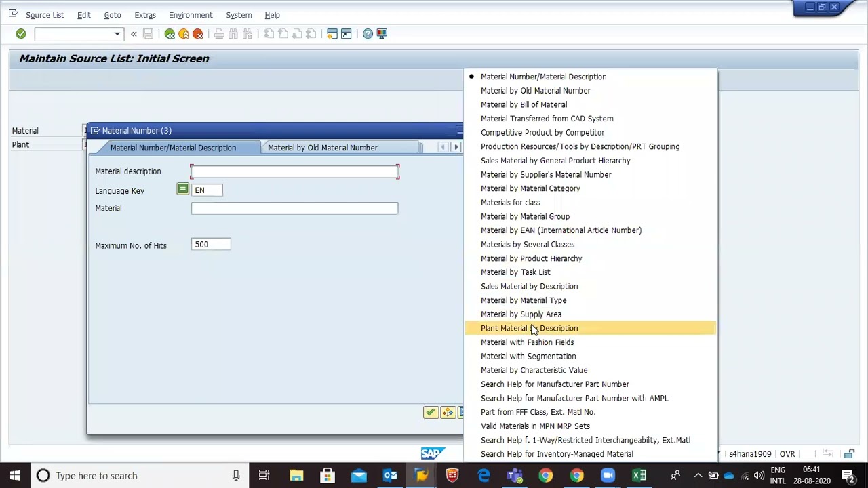
Task: Click the Previous Page icon
Action: [x=283, y=34]
